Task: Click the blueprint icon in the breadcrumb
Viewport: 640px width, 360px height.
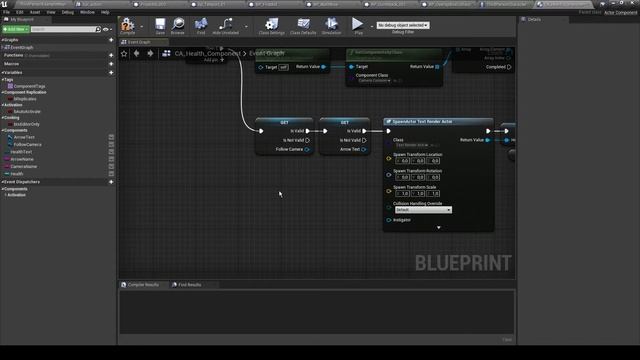Action: coord(166,53)
